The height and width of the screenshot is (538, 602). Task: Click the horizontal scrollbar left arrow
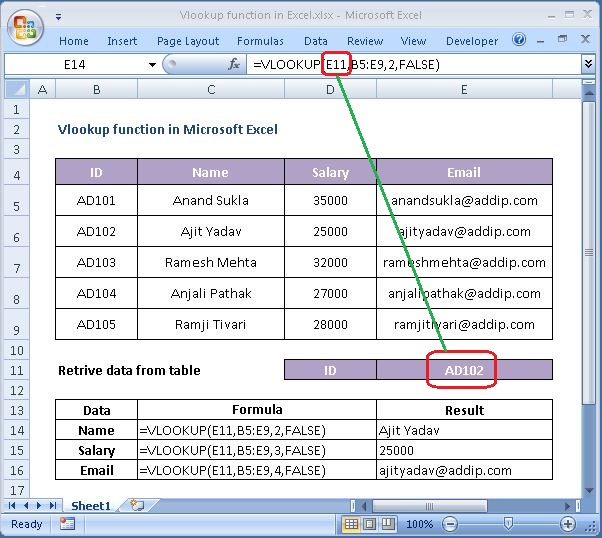click(x=364, y=506)
